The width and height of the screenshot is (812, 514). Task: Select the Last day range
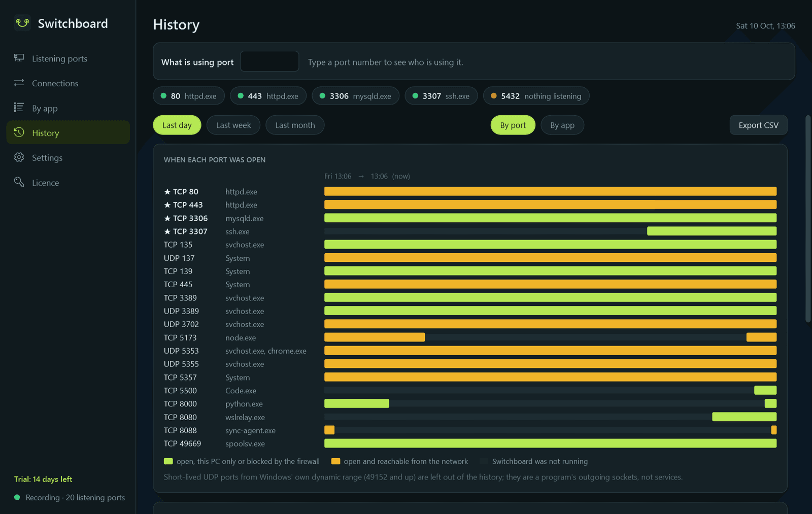click(x=177, y=125)
